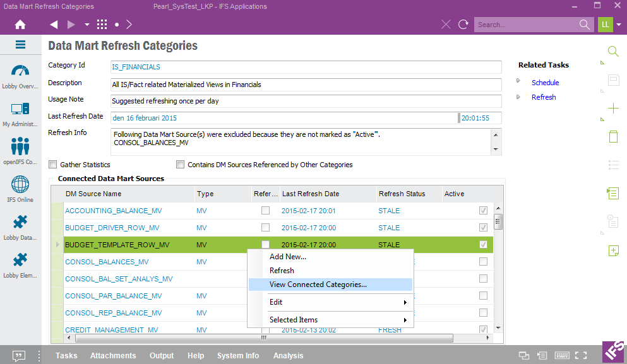627x364 pixels.
Task: Click the back navigation arrow
Action: (x=54, y=25)
